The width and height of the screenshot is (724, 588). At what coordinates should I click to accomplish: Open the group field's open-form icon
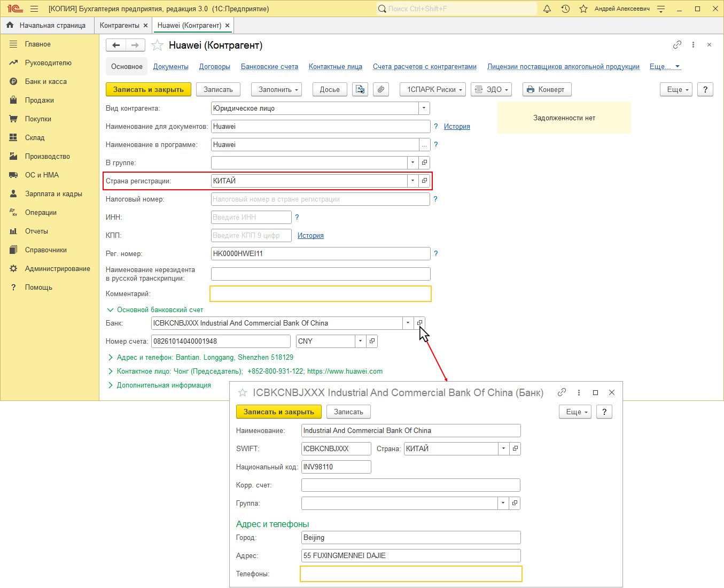[x=424, y=163]
